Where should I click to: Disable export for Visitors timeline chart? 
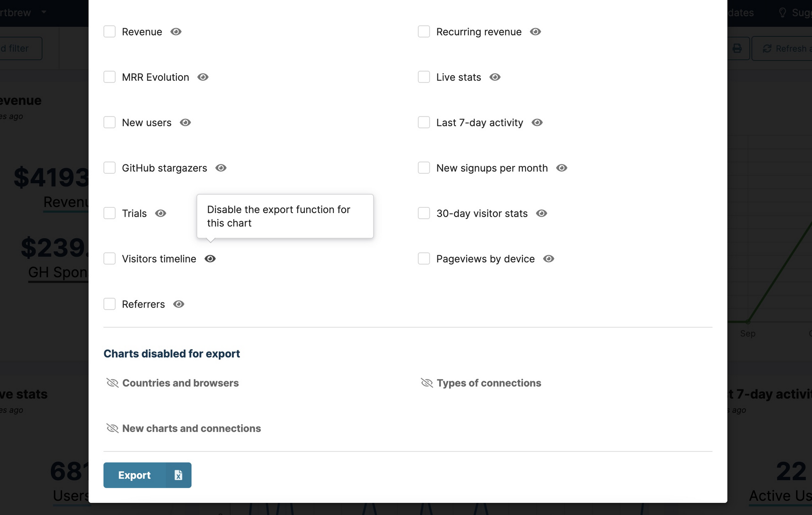pos(210,259)
